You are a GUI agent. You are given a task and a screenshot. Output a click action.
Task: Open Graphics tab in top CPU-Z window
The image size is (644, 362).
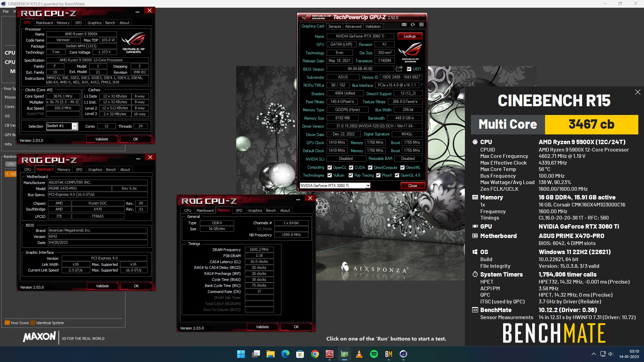pyautogui.click(x=94, y=23)
